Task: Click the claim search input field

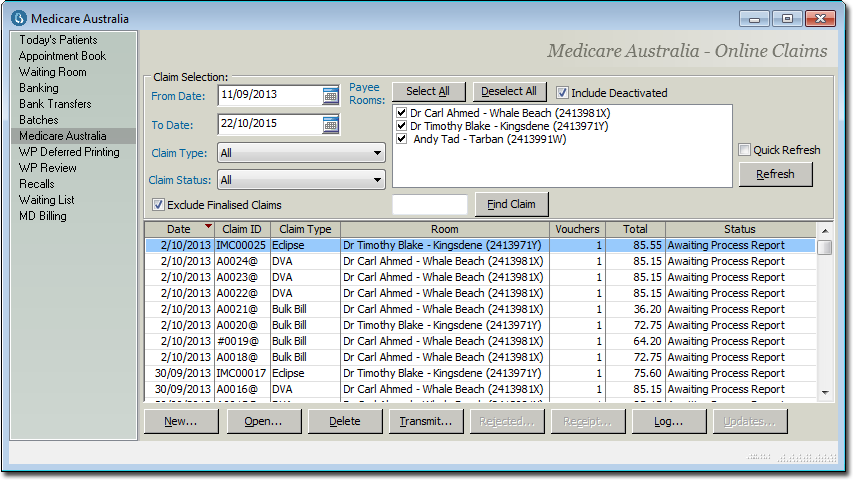Action: point(430,205)
